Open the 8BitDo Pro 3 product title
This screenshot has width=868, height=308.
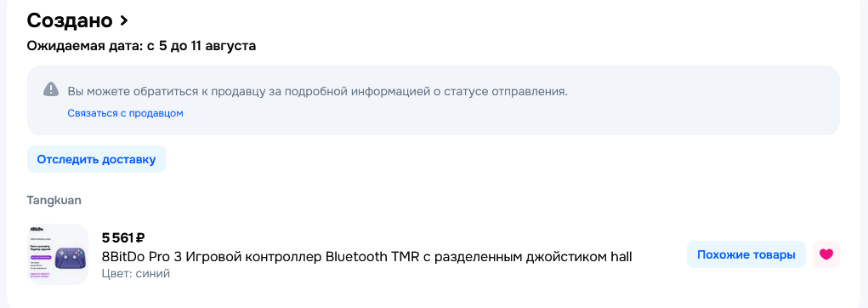[x=366, y=256]
